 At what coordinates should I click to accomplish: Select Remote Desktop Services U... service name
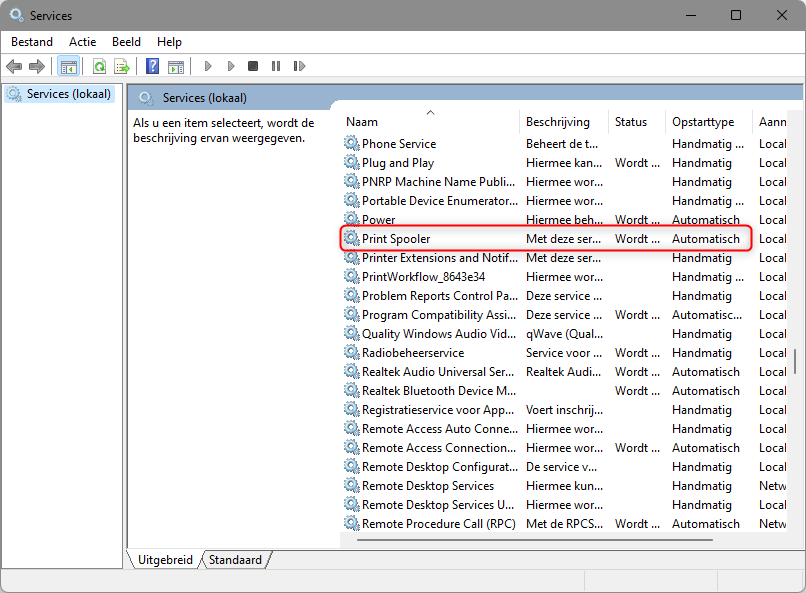437,505
